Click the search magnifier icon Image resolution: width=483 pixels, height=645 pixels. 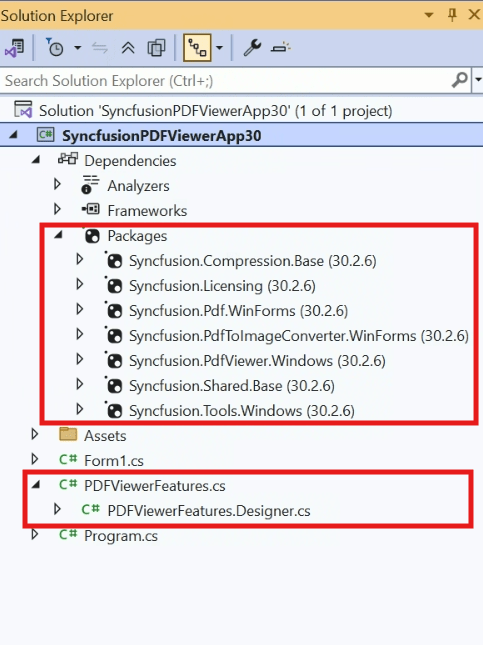click(x=460, y=80)
